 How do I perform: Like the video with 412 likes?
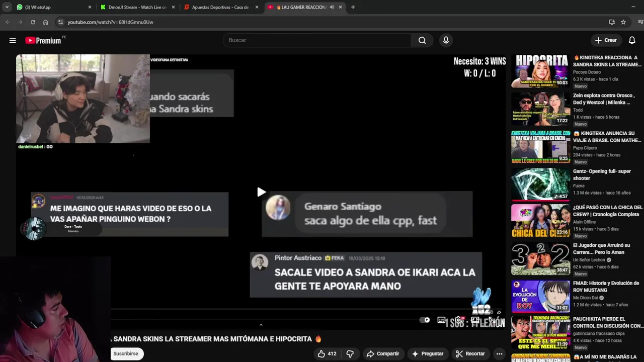coord(327,353)
